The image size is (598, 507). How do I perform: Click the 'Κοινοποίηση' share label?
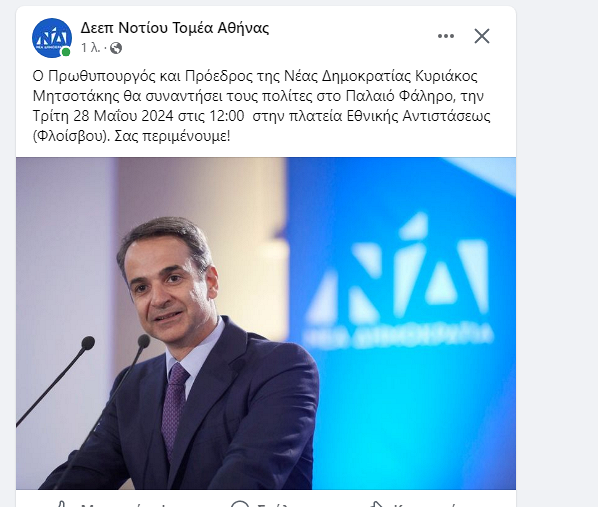pyautogui.click(x=425, y=505)
